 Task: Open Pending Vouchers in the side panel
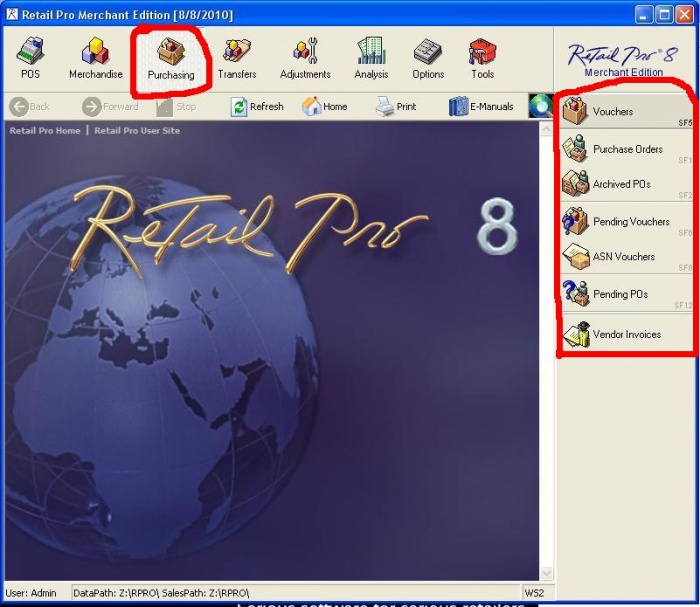(626, 221)
